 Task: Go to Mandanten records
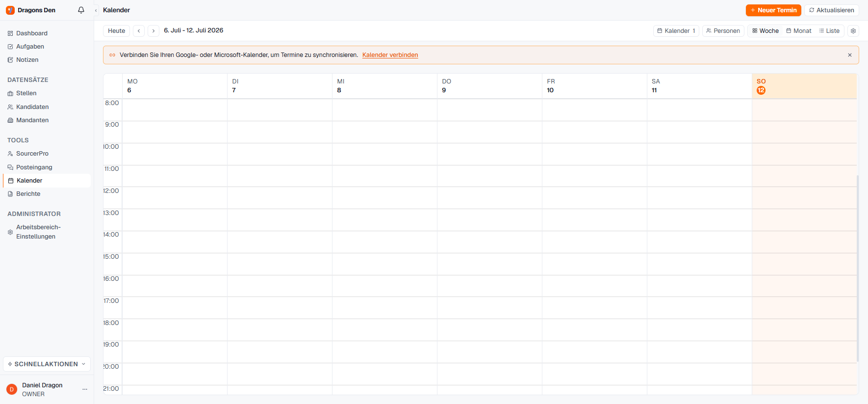47,120
